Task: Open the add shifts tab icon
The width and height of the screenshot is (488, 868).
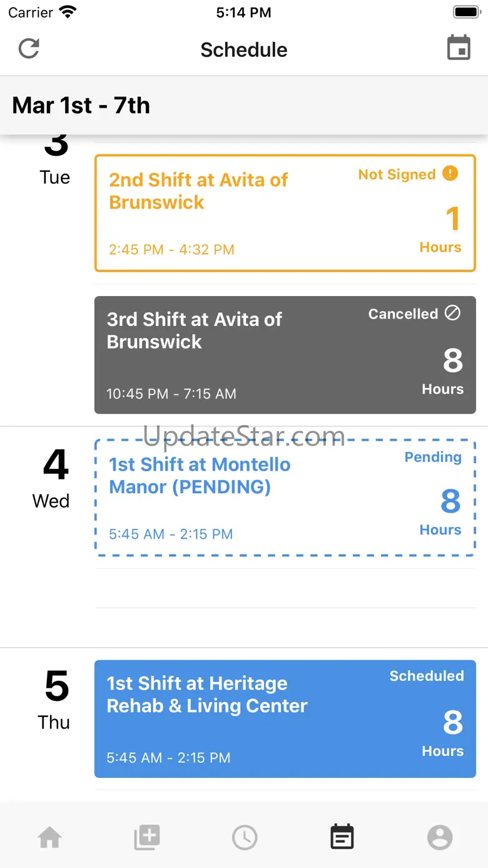Action: tap(147, 837)
